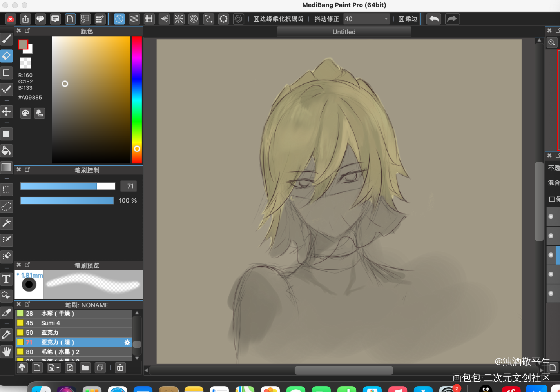Select the transparent color swatch
The width and height of the screenshot is (560, 392).
(25, 63)
